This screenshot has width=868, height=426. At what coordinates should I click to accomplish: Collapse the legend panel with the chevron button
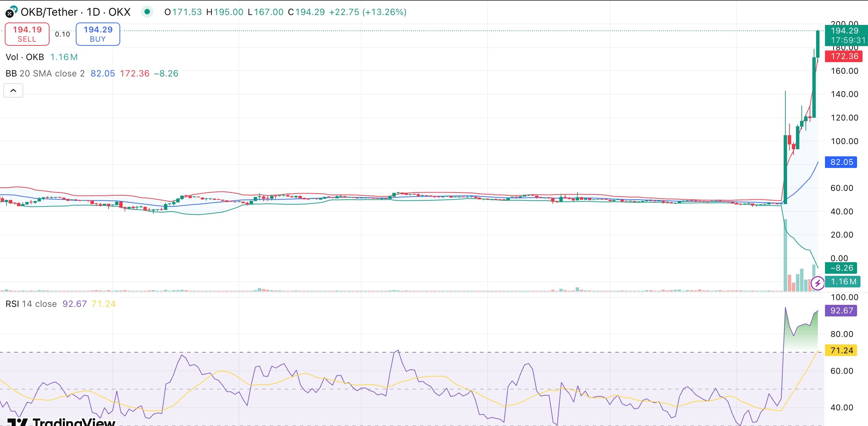point(13,90)
